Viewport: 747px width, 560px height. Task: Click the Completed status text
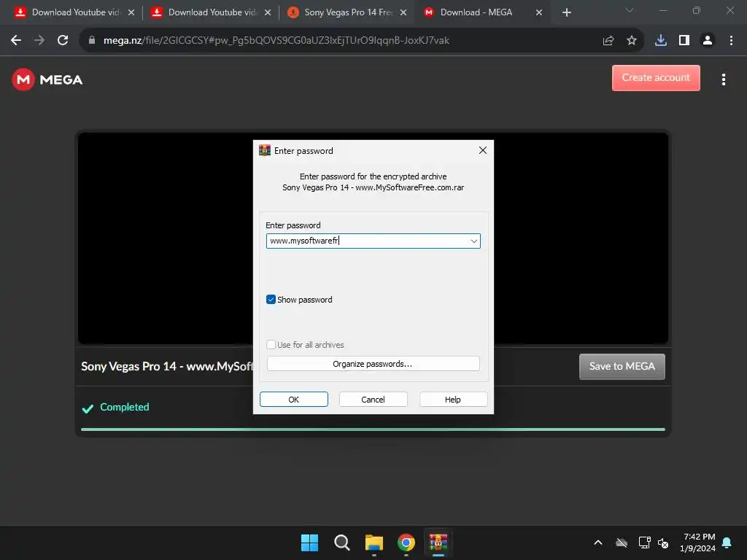tap(124, 407)
